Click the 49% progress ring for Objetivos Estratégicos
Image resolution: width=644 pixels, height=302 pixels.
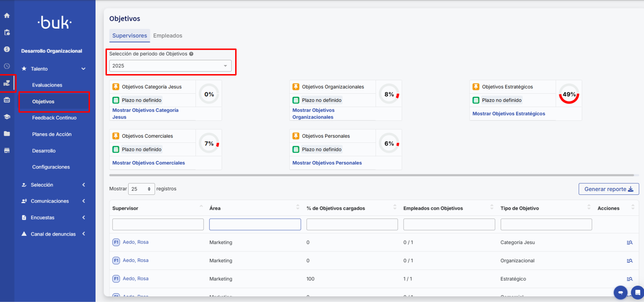click(x=569, y=94)
